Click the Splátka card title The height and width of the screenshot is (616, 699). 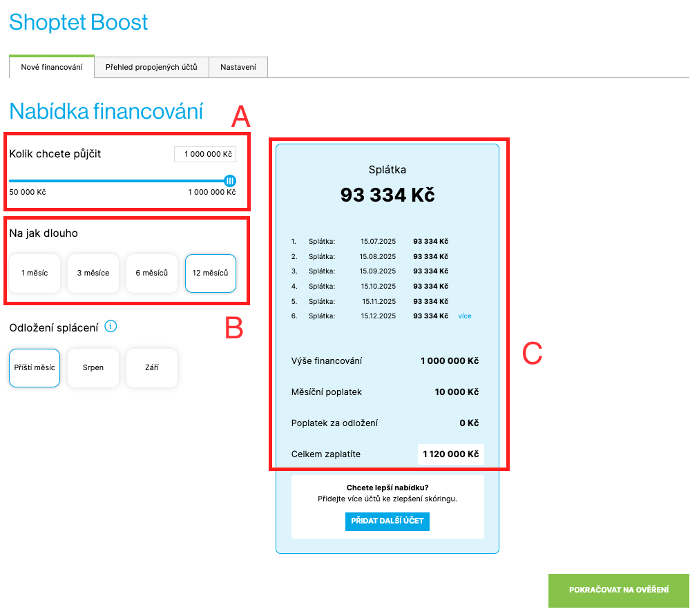tap(387, 170)
